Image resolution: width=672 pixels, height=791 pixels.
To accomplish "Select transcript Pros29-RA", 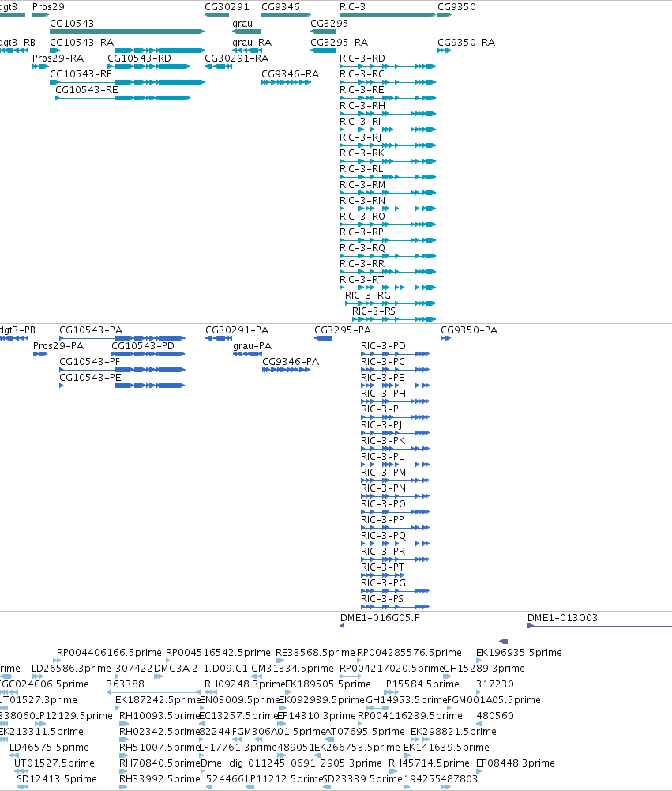I will 58,58.
